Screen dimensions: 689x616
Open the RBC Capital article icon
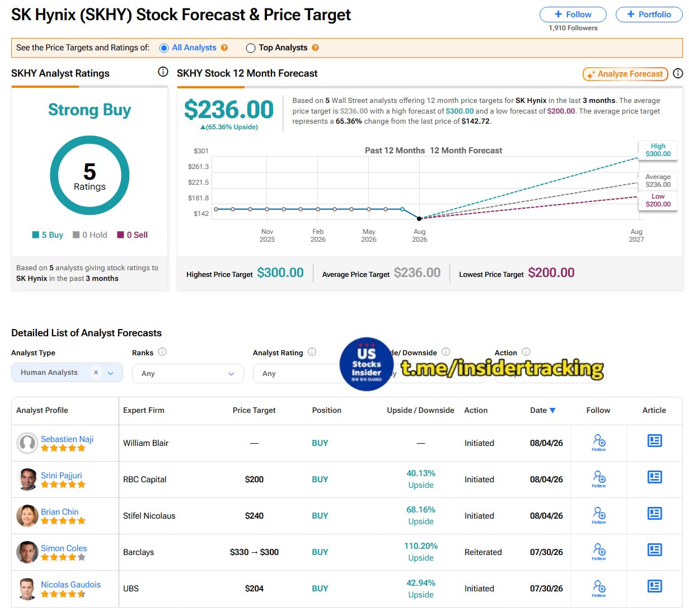[654, 477]
